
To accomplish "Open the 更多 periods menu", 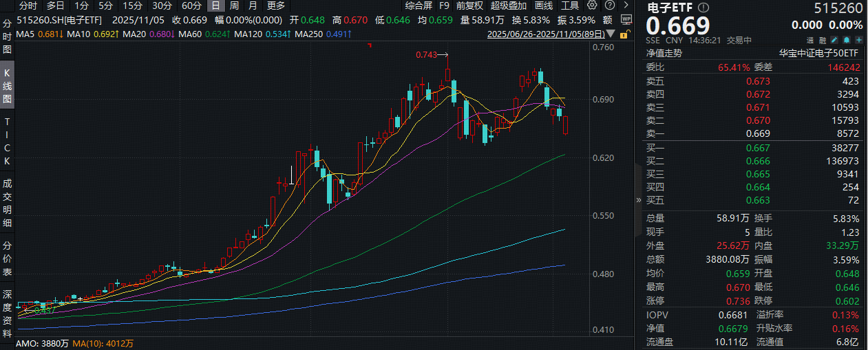I will (276, 6).
